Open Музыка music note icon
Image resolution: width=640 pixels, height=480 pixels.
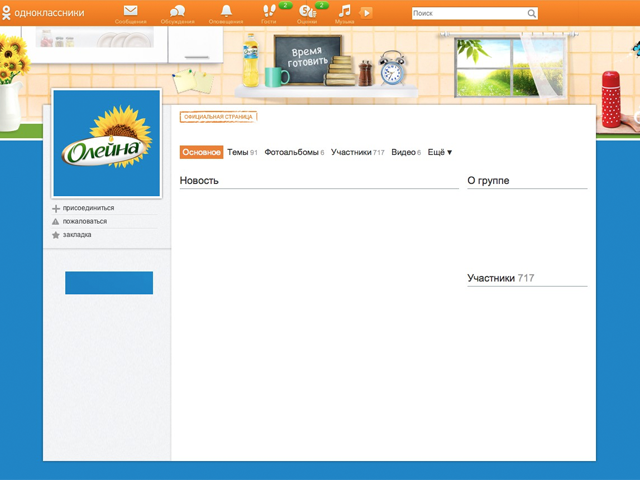coord(344,11)
